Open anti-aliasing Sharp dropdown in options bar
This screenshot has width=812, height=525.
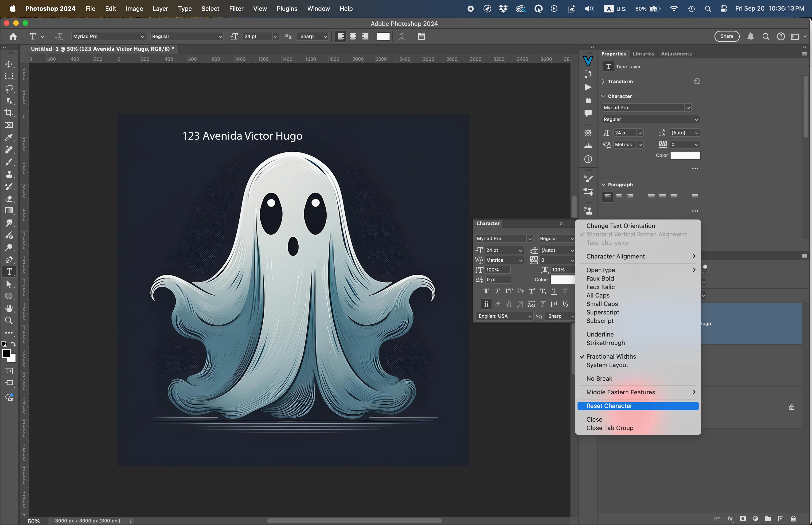(313, 36)
